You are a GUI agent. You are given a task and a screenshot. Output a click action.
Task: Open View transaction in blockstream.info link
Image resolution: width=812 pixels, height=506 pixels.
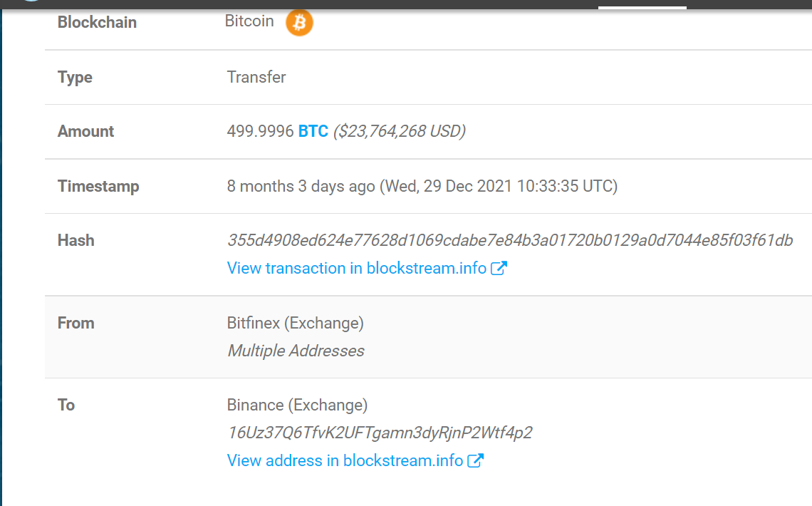coord(356,269)
